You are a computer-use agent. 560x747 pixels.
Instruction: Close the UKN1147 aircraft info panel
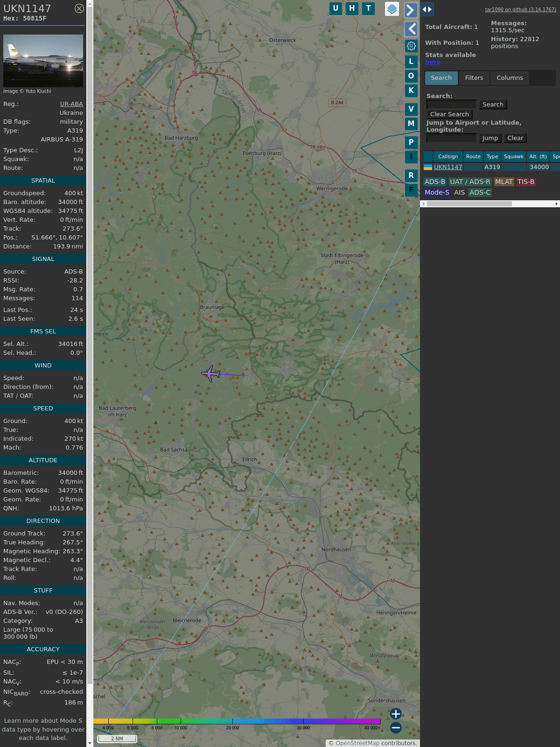tap(79, 8)
